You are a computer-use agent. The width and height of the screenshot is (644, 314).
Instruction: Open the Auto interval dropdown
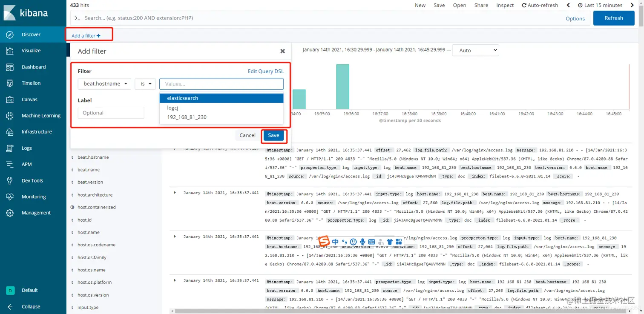(x=475, y=50)
